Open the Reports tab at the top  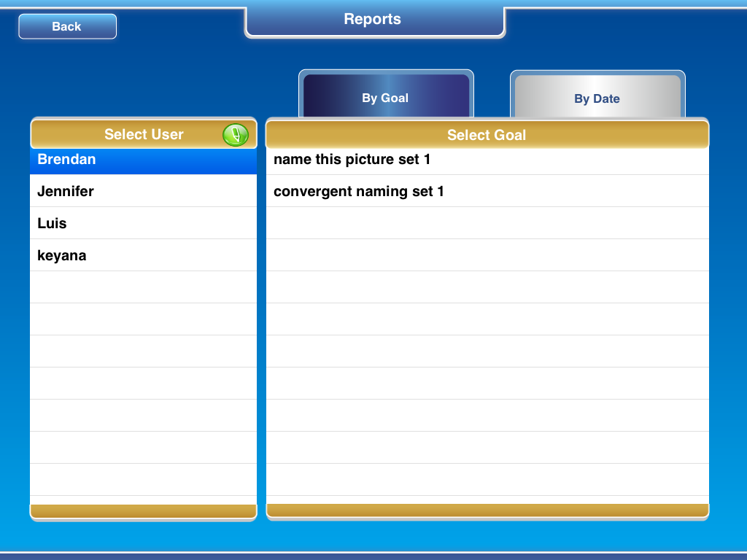point(373,19)
